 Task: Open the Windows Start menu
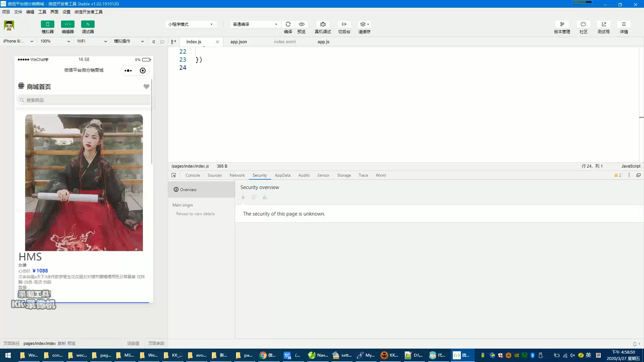point(8,355)
